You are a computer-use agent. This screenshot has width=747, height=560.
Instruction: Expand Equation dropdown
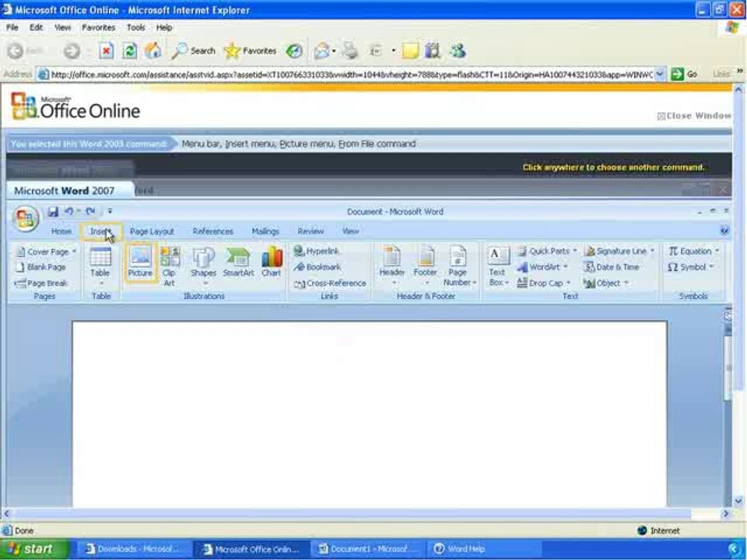point(717,251)
